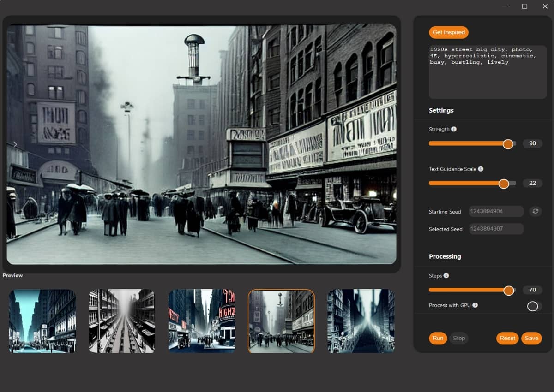Click the regenerate Starting Seed icon

[x=535, y=211]
